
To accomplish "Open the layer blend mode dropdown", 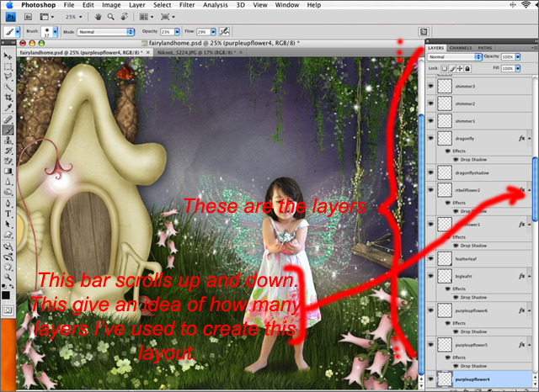I will click(455, 56).
